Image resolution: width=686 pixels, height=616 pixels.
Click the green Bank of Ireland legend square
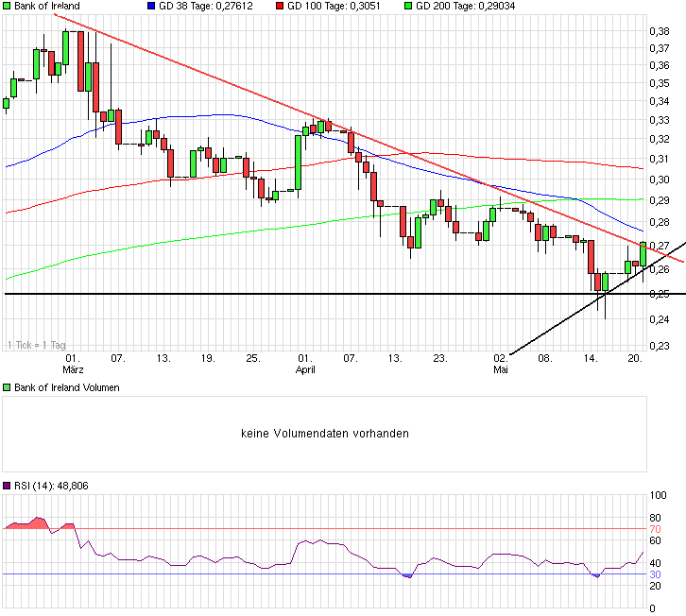tap(7, 6)
